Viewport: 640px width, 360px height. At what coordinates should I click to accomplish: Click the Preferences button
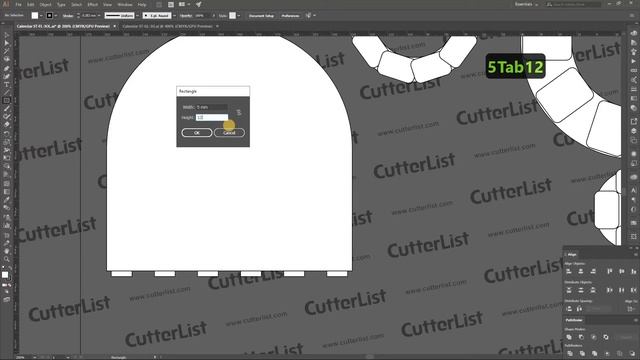[x=291, y=16]
